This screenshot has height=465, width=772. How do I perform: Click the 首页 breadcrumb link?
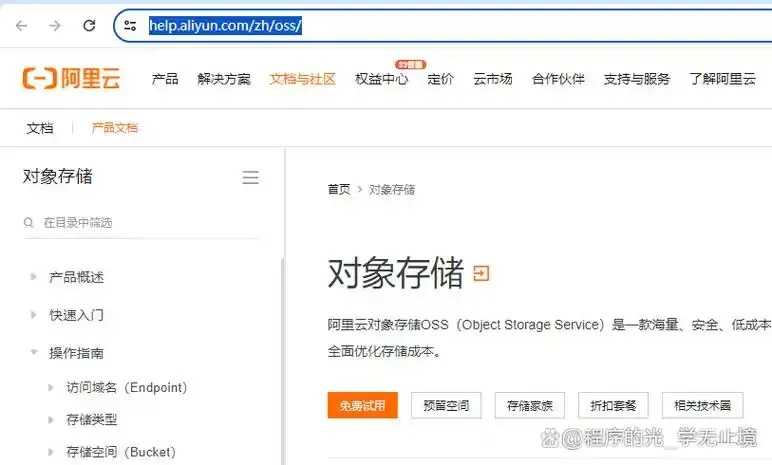[x=339, y=190]
